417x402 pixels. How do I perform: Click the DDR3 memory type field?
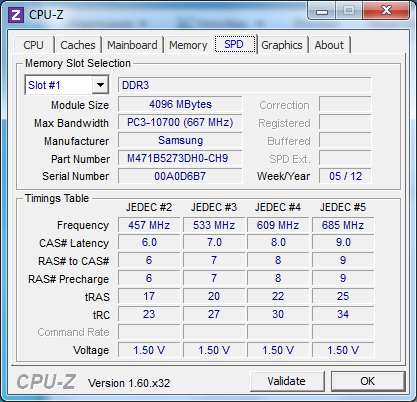244,85
